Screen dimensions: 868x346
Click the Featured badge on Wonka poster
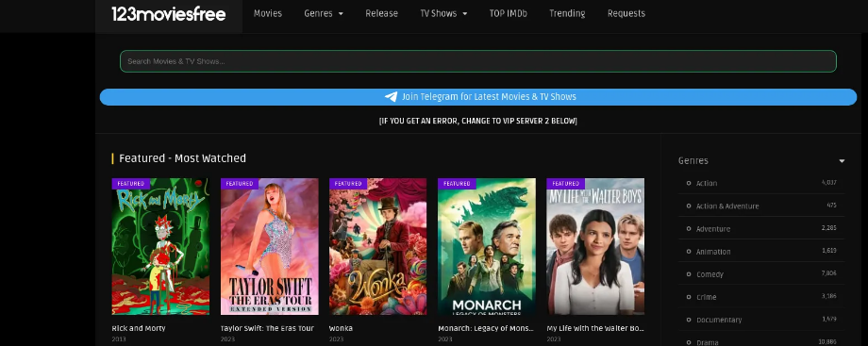coord(347,184)
